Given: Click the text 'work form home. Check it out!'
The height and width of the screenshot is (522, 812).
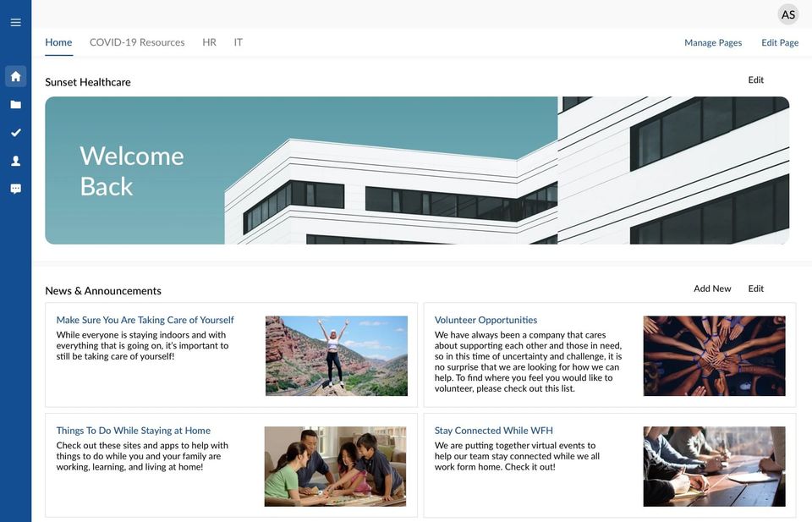Looking at the screenshot, I should click(495, 467).
